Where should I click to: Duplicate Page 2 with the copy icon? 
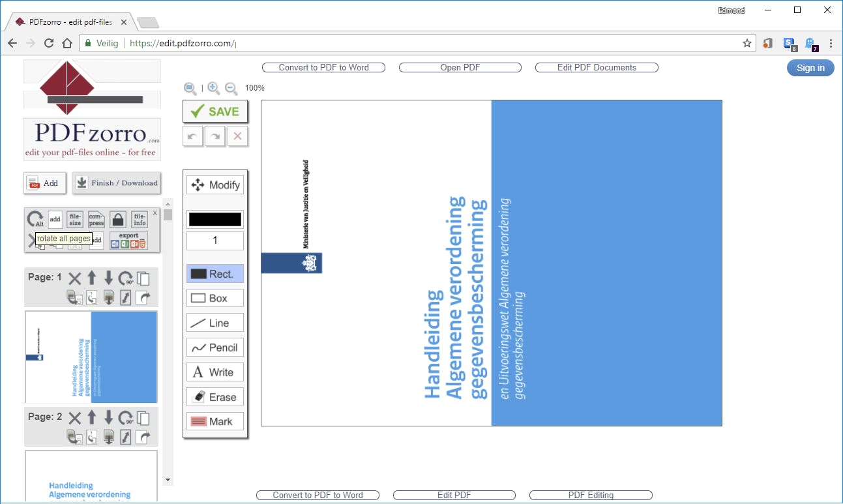143,419
